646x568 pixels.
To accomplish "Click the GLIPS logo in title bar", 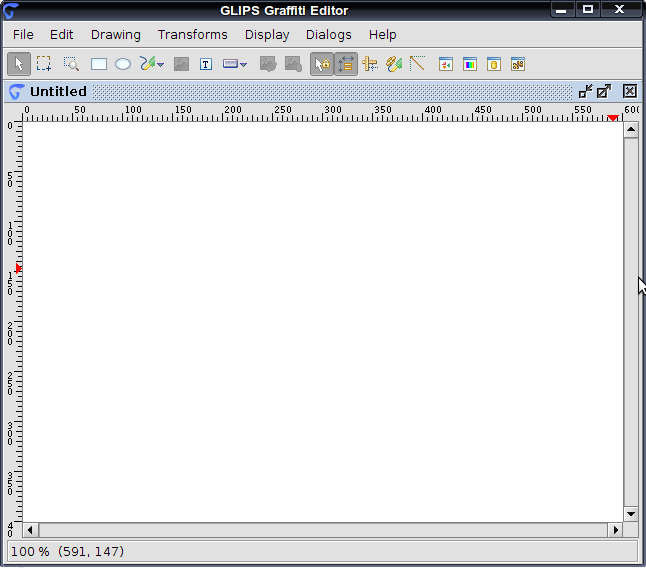I will (x=11, y=11).
